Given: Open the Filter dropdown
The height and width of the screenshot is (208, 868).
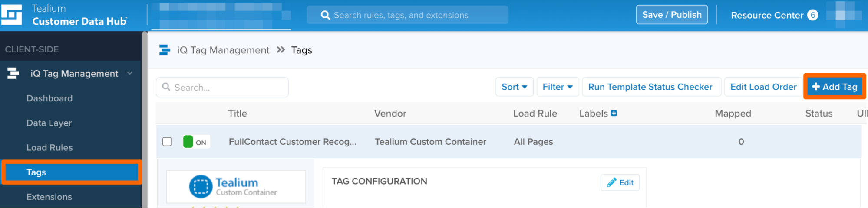Looking at the screenshot, I should (558, 87).
